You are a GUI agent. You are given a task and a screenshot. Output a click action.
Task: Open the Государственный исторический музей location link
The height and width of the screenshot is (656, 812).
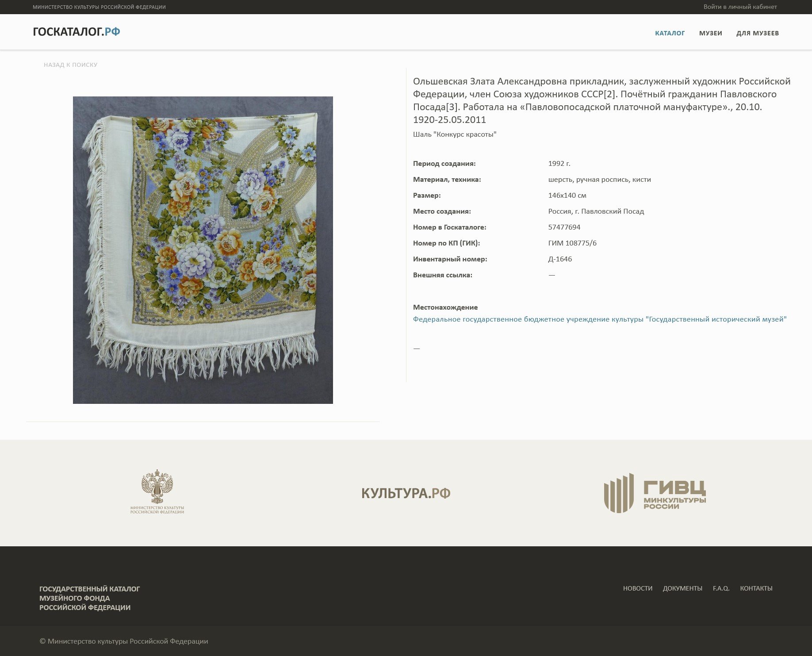click(x=600, y=319)
